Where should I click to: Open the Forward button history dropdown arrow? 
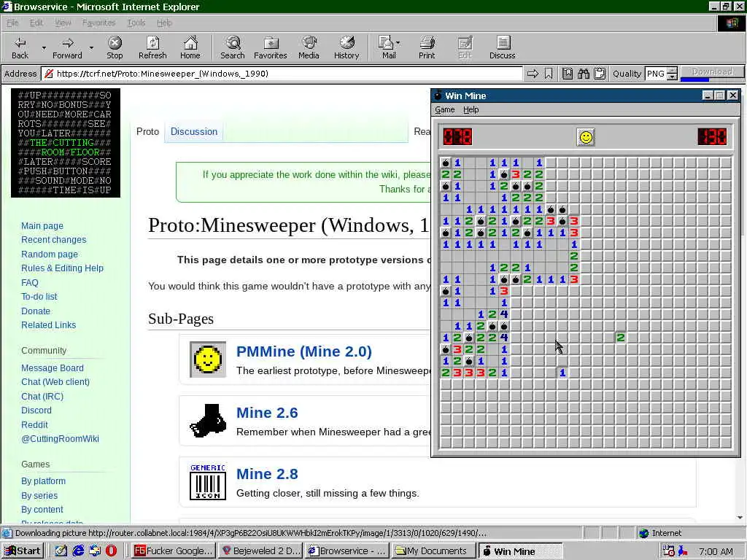click(91, 48)
